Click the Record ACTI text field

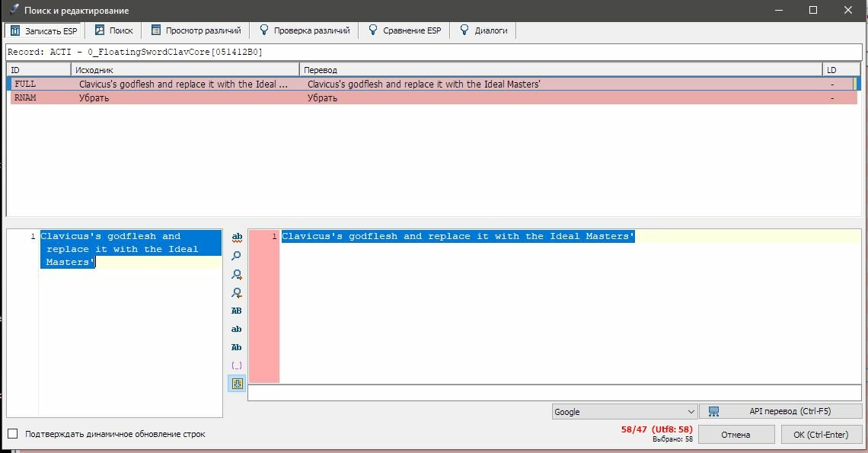[x=434, y=52]
